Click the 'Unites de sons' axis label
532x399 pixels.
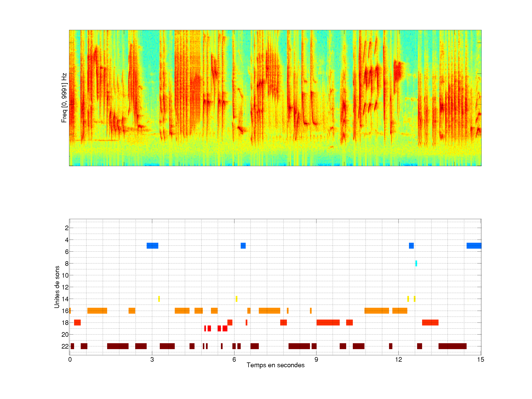(x=57, y=287)
